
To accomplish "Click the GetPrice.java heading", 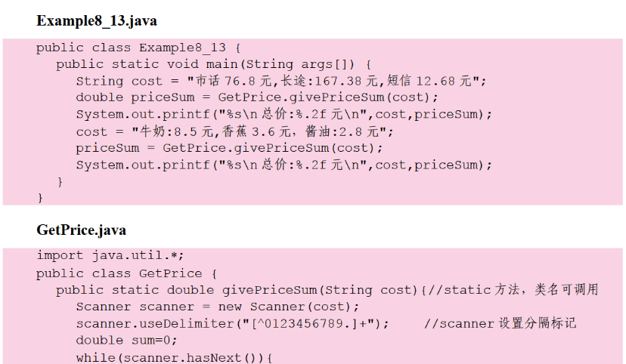I will [x=81, y=230].
